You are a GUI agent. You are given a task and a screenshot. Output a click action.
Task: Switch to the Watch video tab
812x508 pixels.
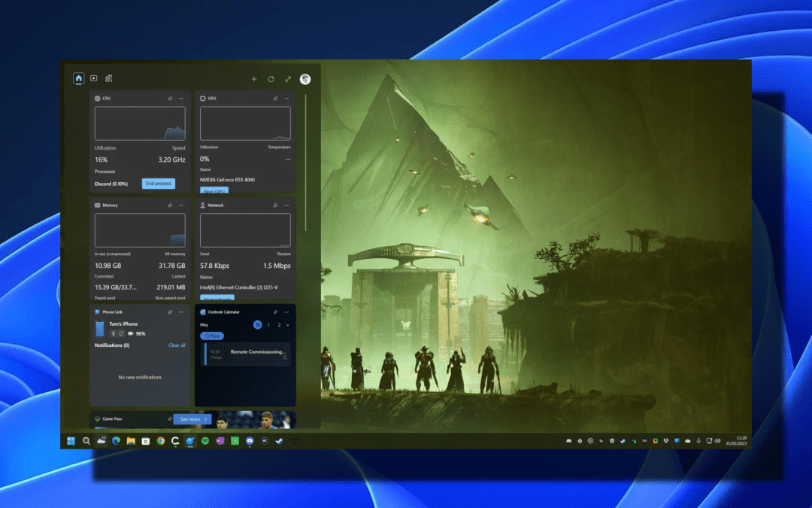(94, 78)
